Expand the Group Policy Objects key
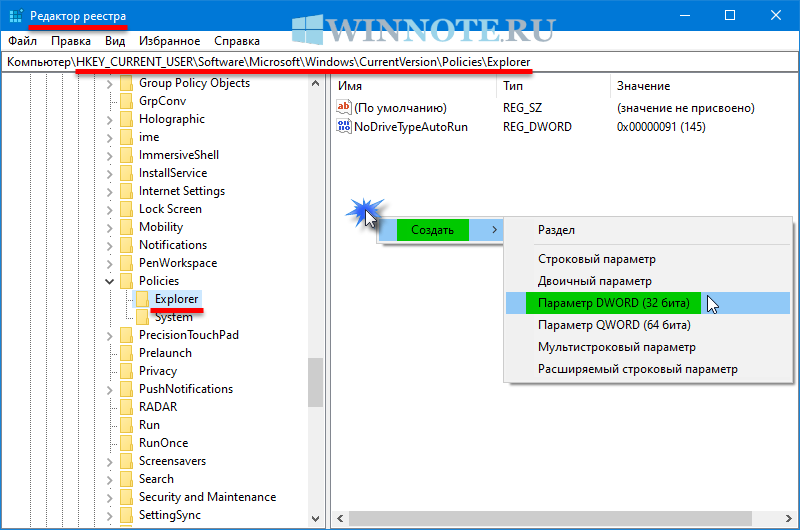The image size is (800, 530). [x=109, y=84]
